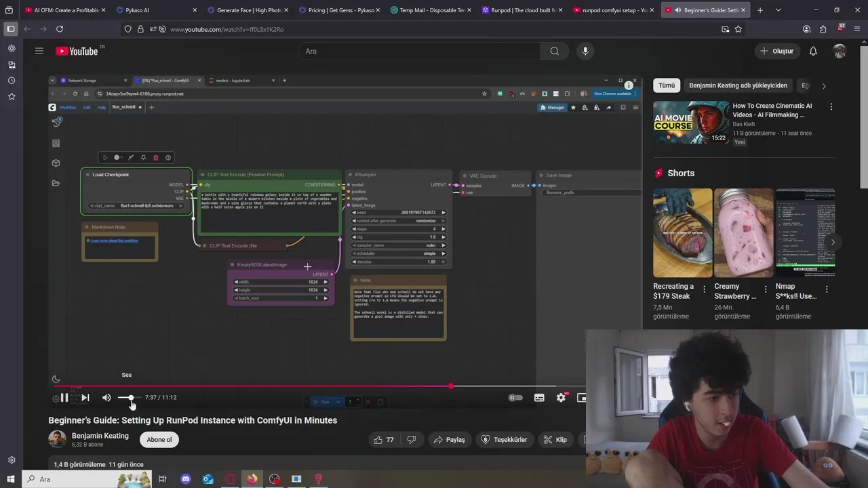List all tabs dropdown arrow
The width and height of the screenshot is (868, 488).
click(x=778, y=10)
